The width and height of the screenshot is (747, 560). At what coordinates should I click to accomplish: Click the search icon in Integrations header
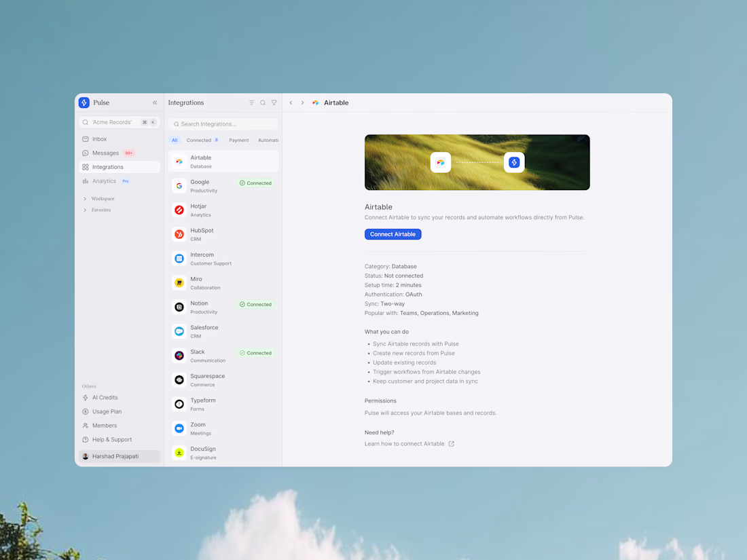click(263, 103)
